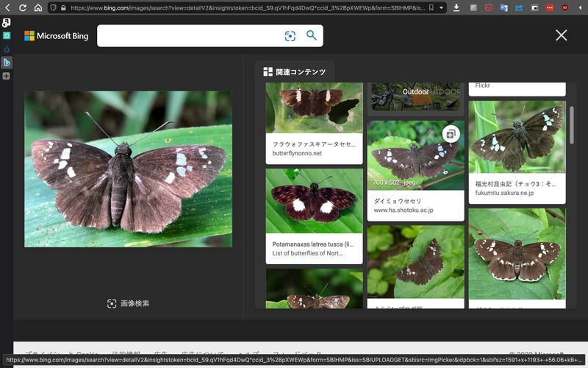The width and height of the screenshot is (588, 368).
Task: Open the butterfly thumbnail below fukumitu.sakura.ne.jp card
Action: tap(517, 254)
